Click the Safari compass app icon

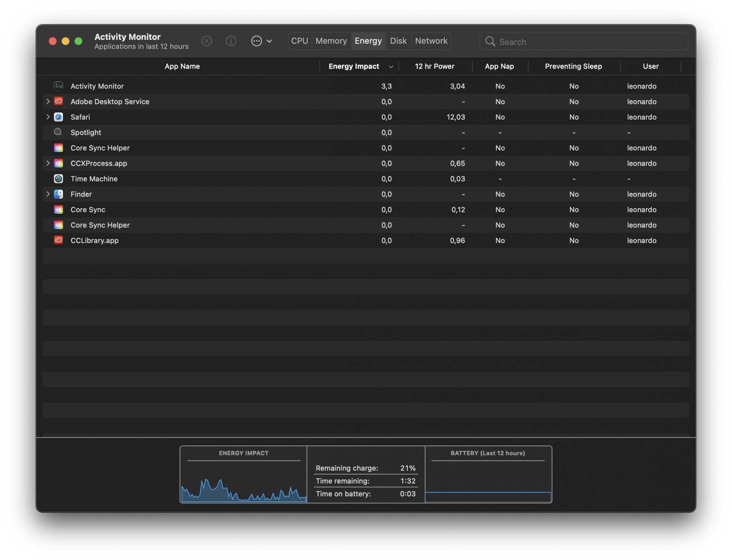tap(59, 117)
